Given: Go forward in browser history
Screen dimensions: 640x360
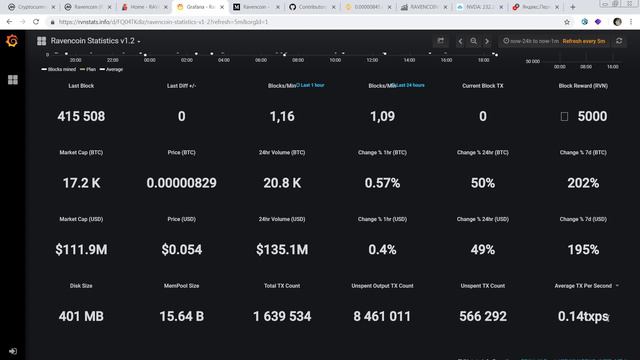Looking at the screenshot, I should [22, 22].
